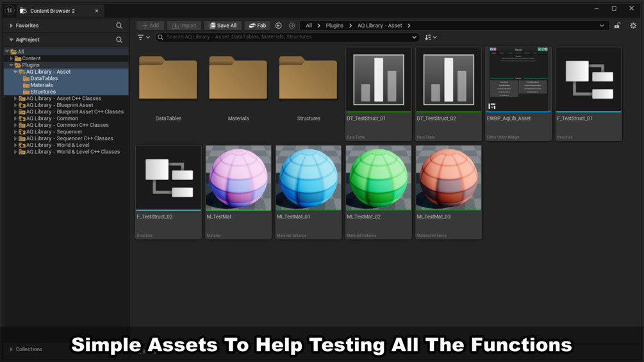This screenshot has height=362, width=644.
Task: Select the red MI_TestMat_03 instance
Action: click(x=449, y=192)
